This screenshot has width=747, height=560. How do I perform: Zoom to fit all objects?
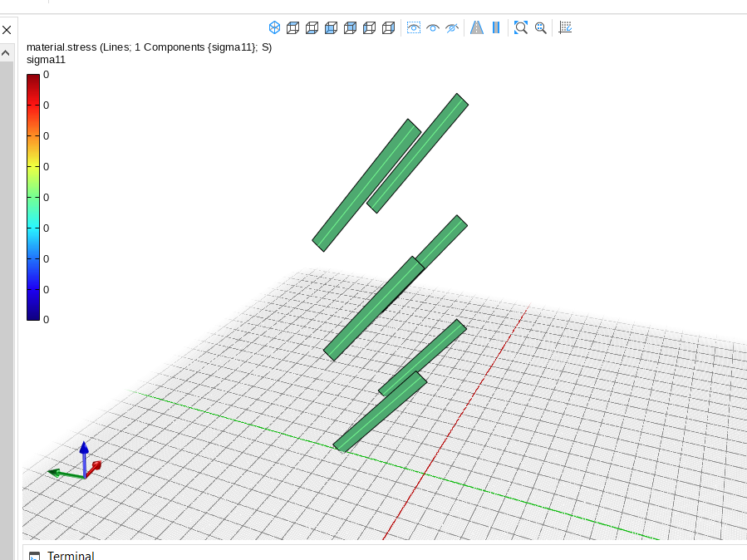click(x=521, y=27)
